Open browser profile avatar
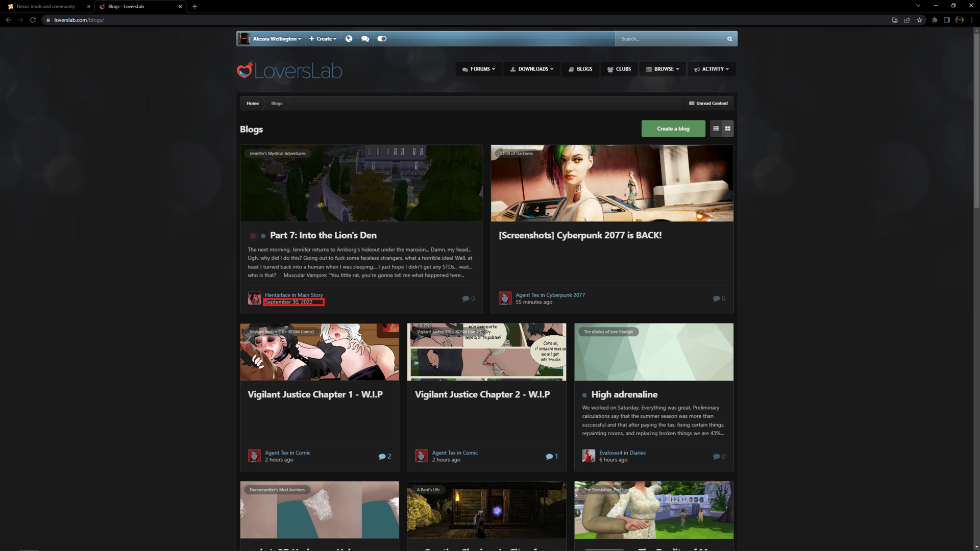Screen dimensions: 980x551 [960, 20]
